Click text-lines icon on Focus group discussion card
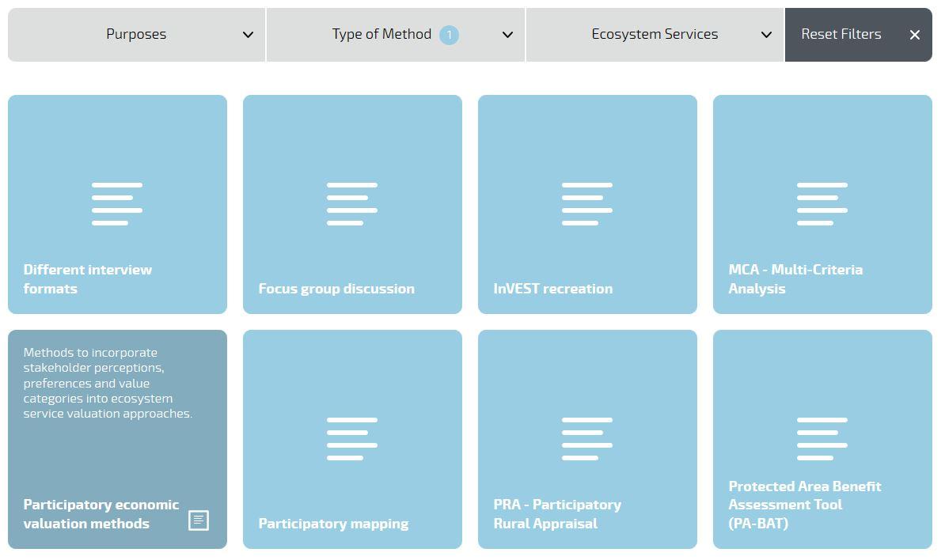Screen dimensions: 945x560 352,203
